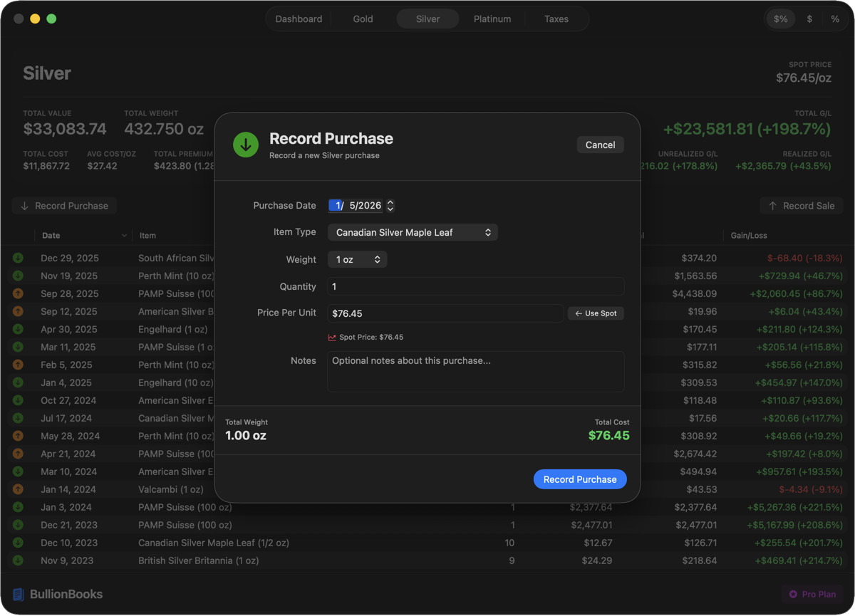Click the spot price trend chart icon

coord(332,338)
